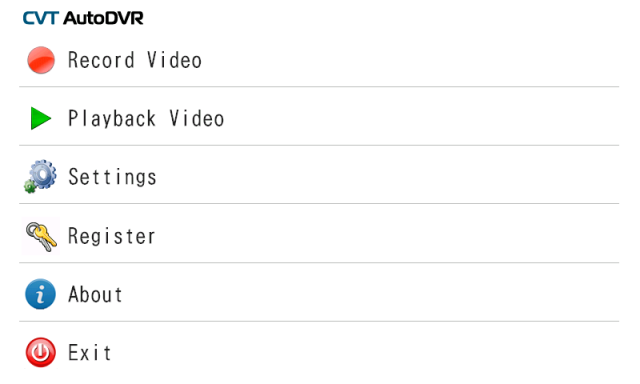Image resolution: width=640 pixels, height=384 pixels.
Task: Choose the Register text label
Action: [111, 236]
